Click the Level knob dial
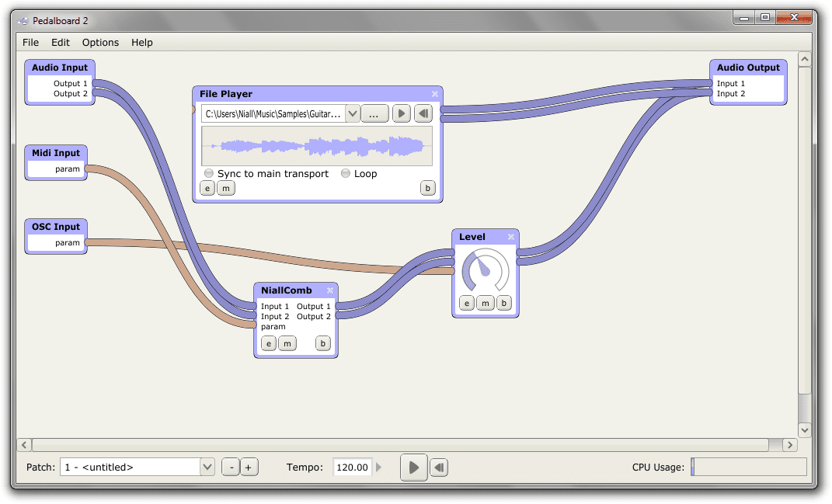832x504 pixels. [x=485, y=271]
